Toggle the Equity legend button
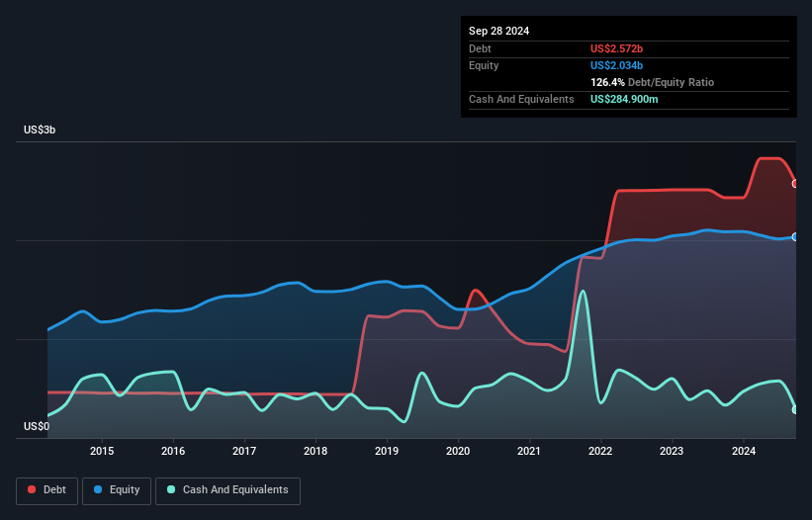The height and width of the screenshot is (520, 812). click(117, 490)
